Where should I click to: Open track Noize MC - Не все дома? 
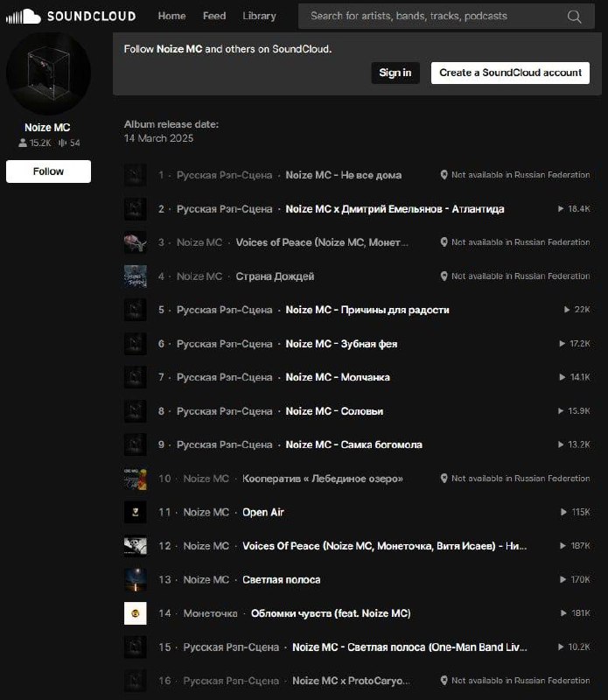point(343,175)
